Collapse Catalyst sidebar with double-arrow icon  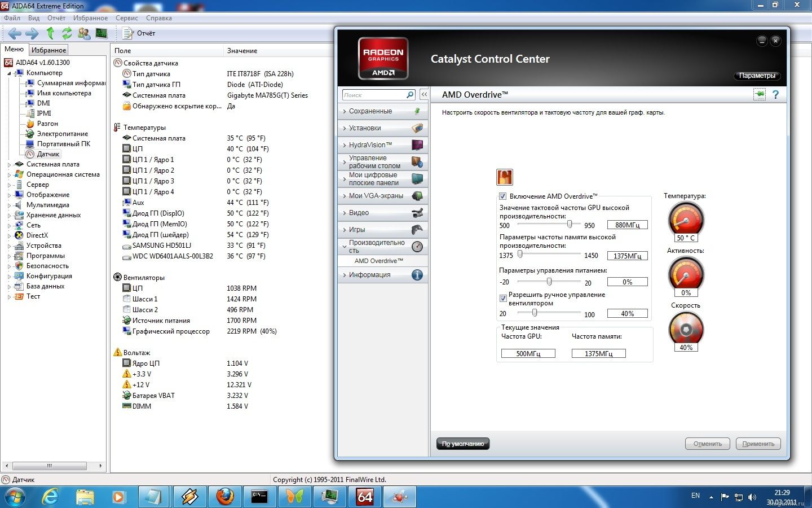coord(424,95)
